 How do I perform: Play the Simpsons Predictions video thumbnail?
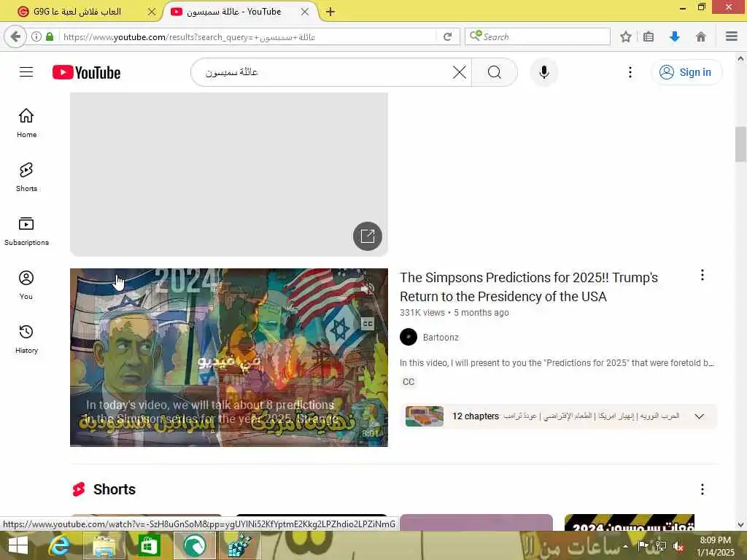point(228,357)
